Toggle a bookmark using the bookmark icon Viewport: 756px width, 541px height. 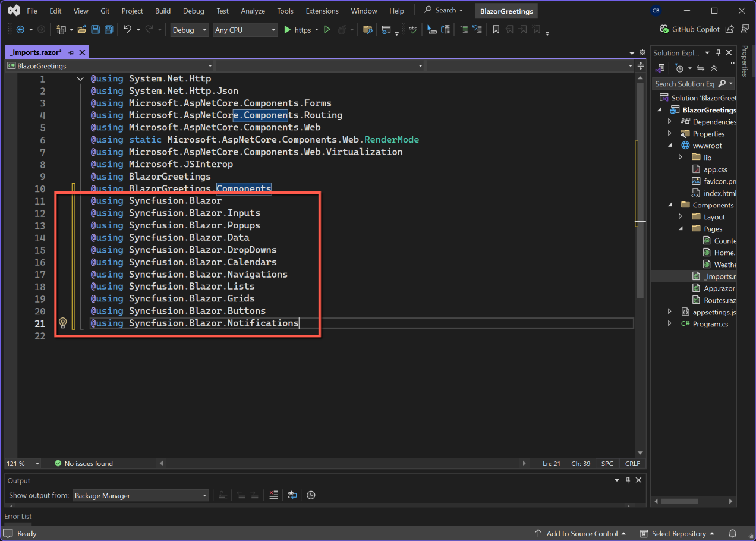pyautogui.click(x=496, y=30)
